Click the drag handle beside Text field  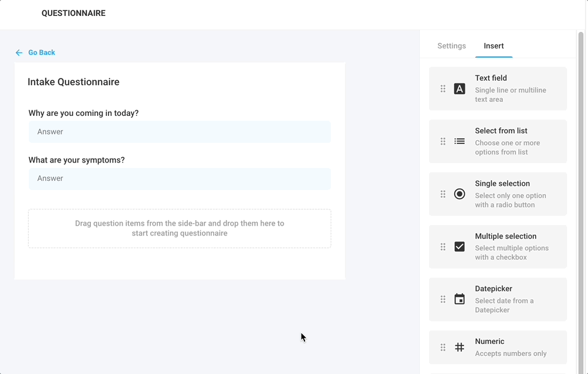point(443,89)
